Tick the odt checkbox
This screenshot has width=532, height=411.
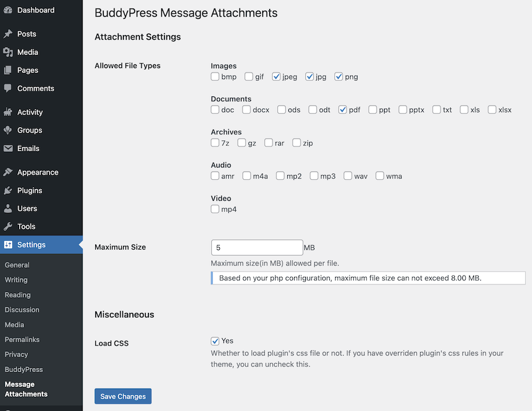tap(312, 109)
